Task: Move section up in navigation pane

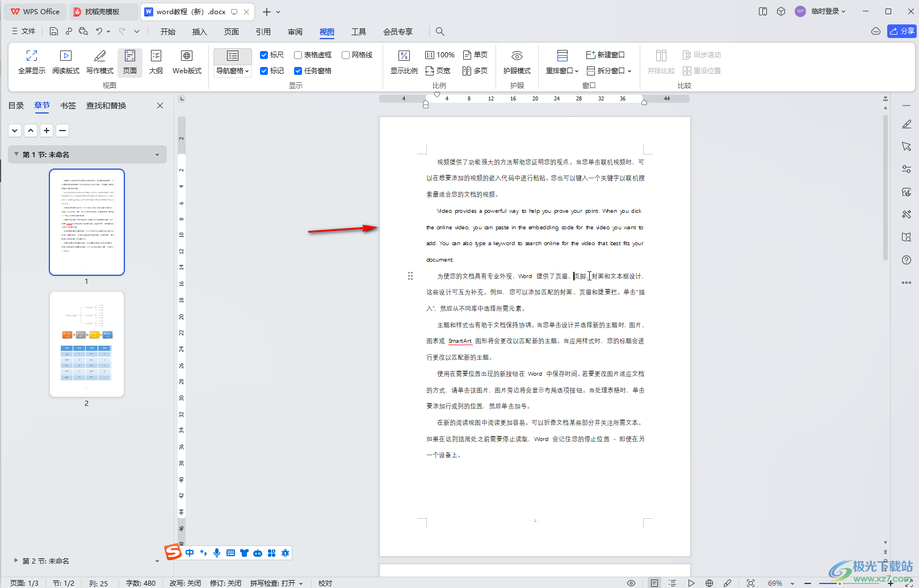Action: [31, 131]
